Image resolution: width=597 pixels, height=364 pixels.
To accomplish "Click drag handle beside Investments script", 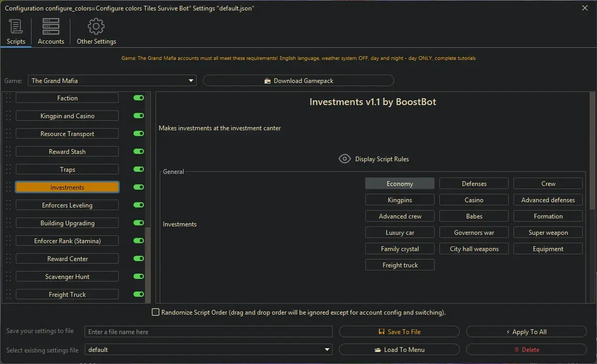I will 8,187.
